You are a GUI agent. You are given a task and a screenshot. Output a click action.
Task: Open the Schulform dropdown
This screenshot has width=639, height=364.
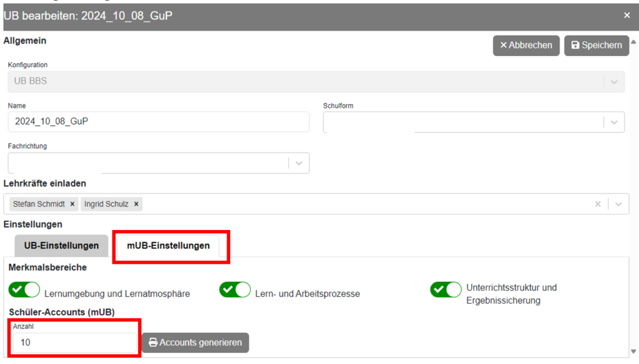(614, 122)
